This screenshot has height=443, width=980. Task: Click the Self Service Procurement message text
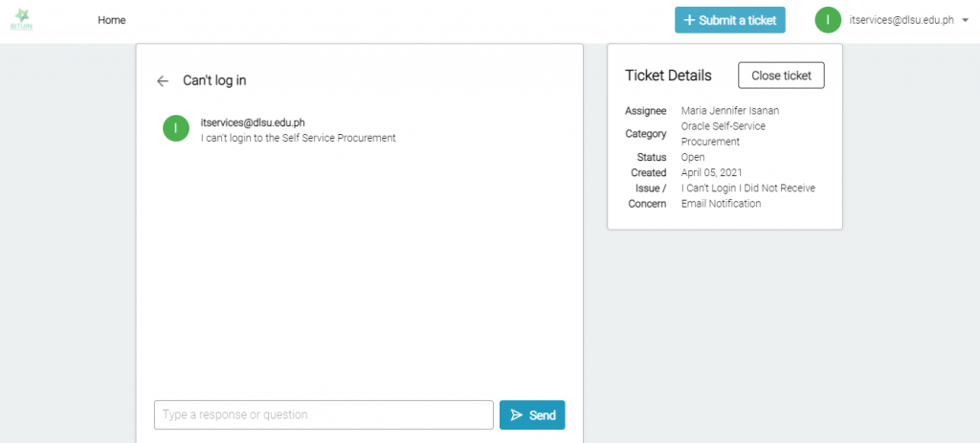click(298, 138)
